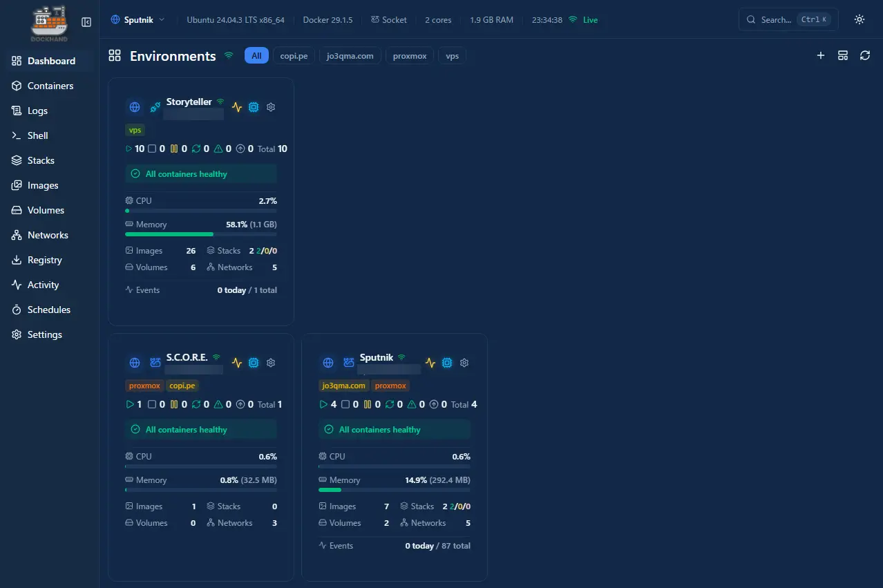Click the globe icon on the S.C.O.R.E. card
The height and width of the screenshot is (588, 883).
coord(134,363)
